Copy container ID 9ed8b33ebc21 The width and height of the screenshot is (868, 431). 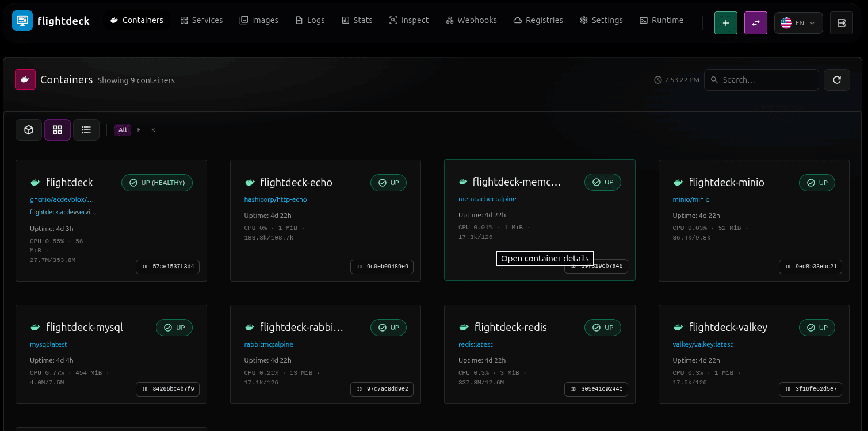(x=810, y=267)
